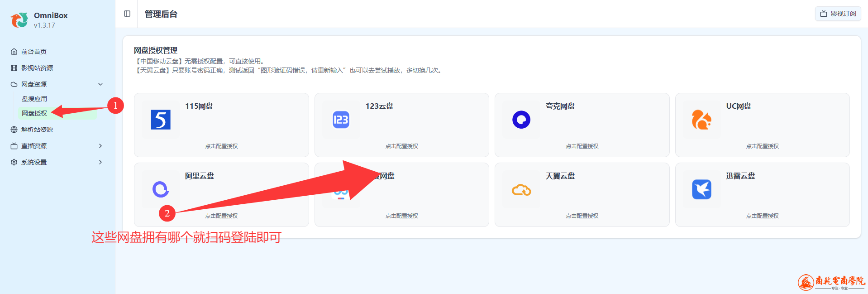868x294 pixels.
Task: Click the UC网盘 squirrel icon
Action: click(x=701, y=120)
